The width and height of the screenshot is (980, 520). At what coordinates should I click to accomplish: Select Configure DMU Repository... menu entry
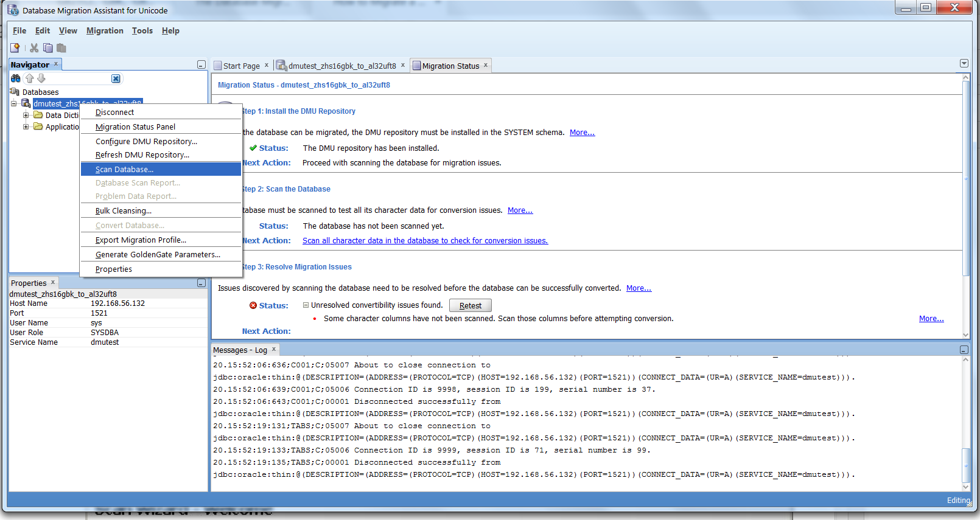161,141
